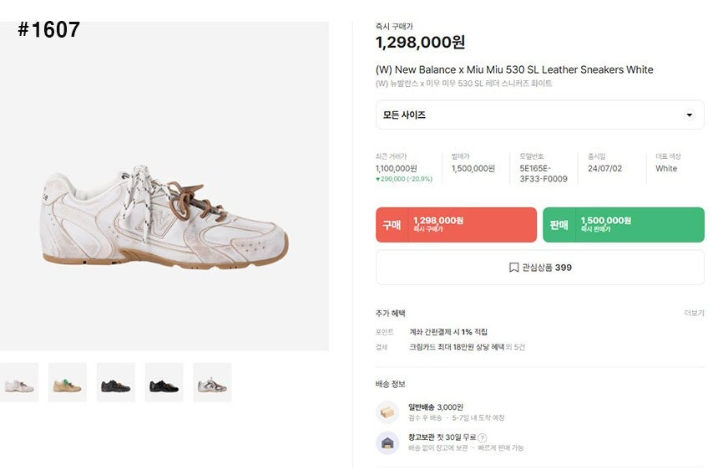Select the fifth gray sneaker thumbnail

(x=212, y=382)
